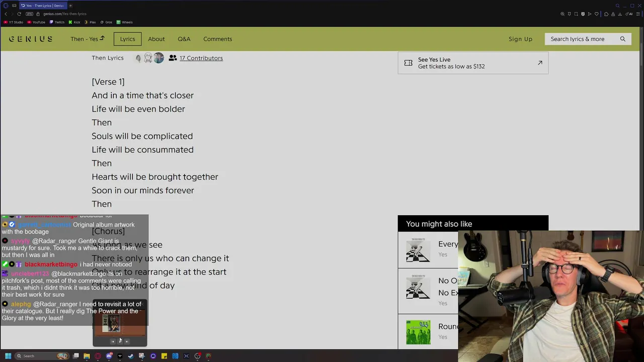Open the AI assistant button

(x=629, y=14)
